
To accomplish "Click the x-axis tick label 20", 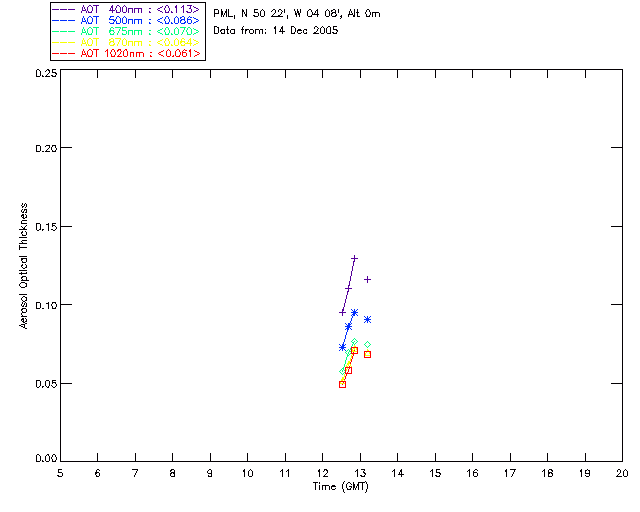I will click(x=622, y=473).
